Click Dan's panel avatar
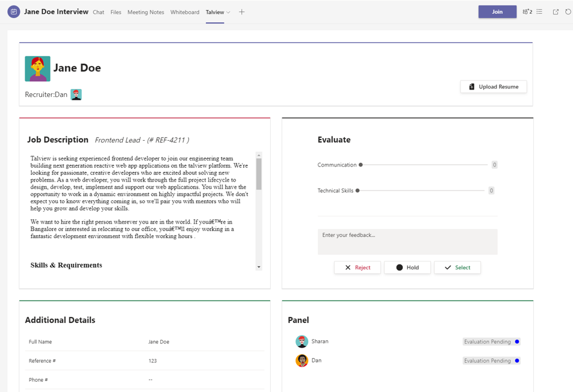Image resolution: width=573 pixels, height=392 pixels. coord(302,361)
